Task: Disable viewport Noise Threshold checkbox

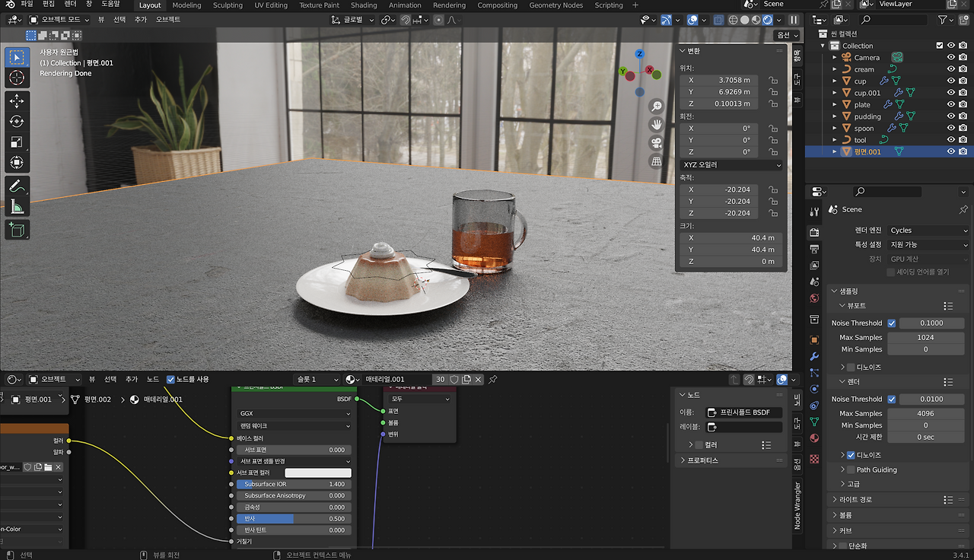Action: point(892,323)
